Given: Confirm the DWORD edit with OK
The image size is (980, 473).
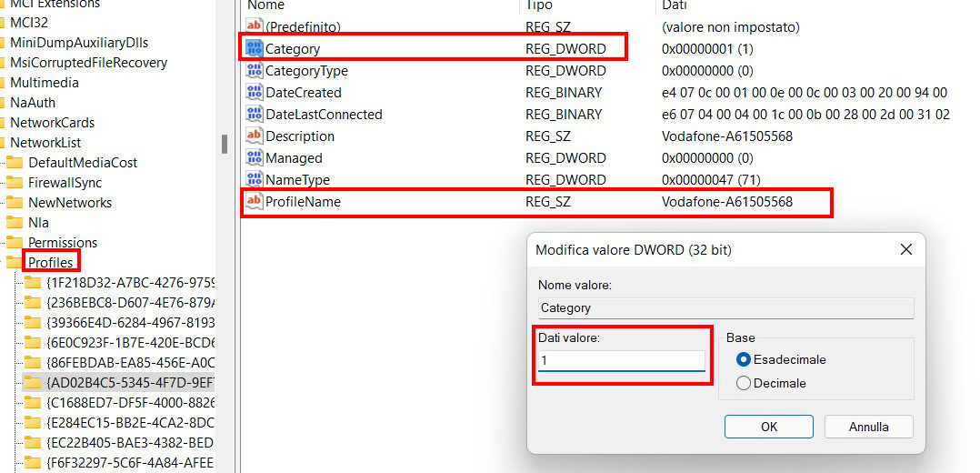Looking at the screenshot, I should (x=769, y=427).
